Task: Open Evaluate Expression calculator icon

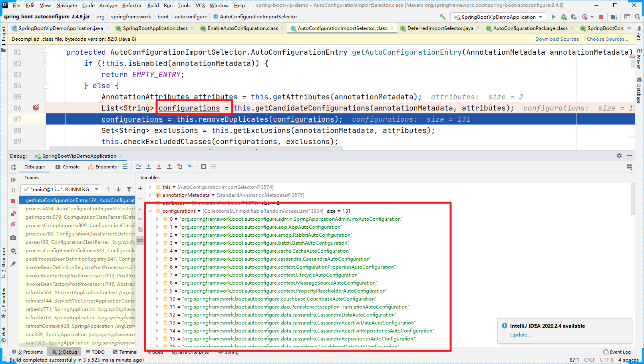Action: click(203, 166)
